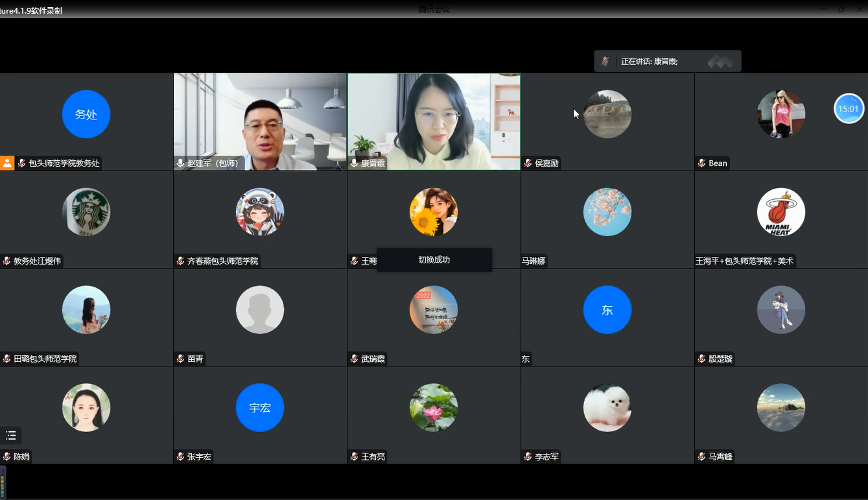Screen dimensions: 868x500
Task: Click the Miami Heat avatar of 王海平
Action: [780, 212]
